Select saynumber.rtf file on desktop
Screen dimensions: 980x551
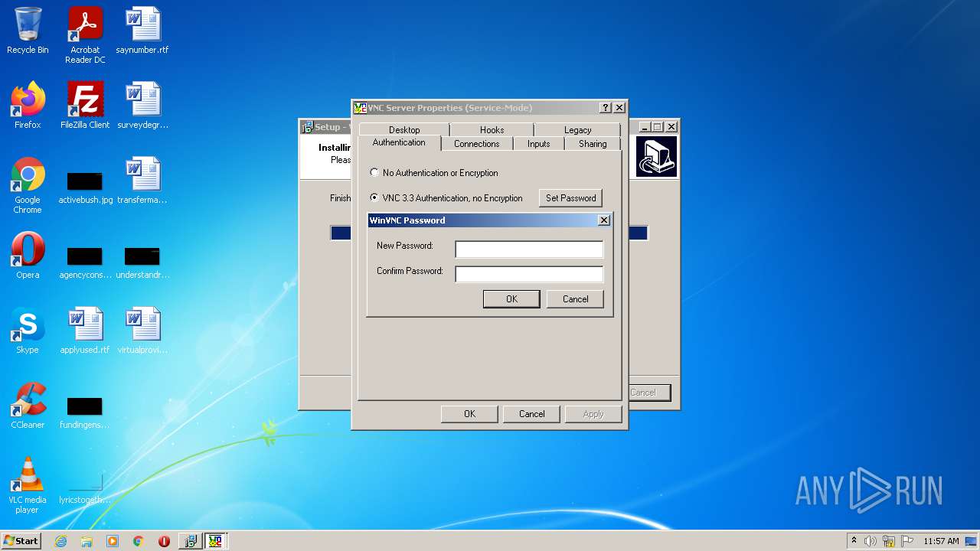coord(142,31)
